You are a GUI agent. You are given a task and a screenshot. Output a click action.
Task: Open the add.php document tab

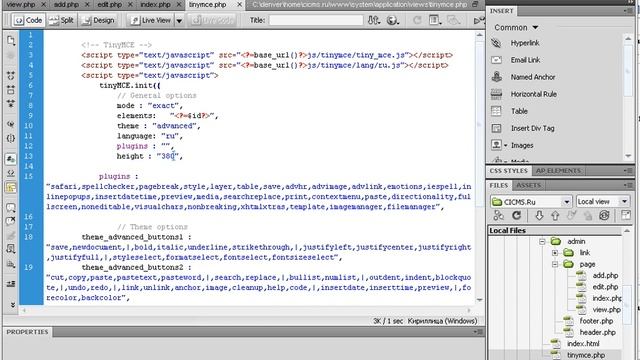coord(67,4)
